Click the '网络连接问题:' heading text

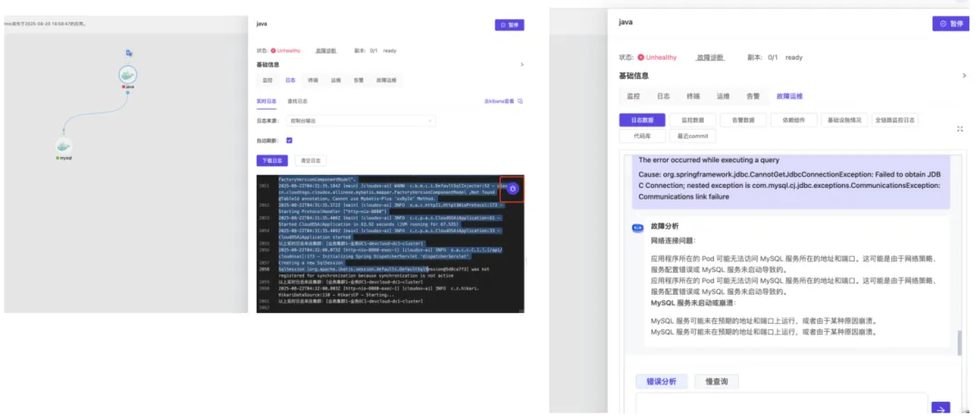pyautogui.click(x=673, y=240)
